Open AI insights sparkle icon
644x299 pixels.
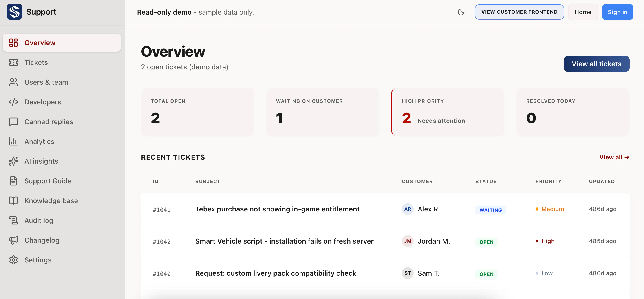click(13, 161)
